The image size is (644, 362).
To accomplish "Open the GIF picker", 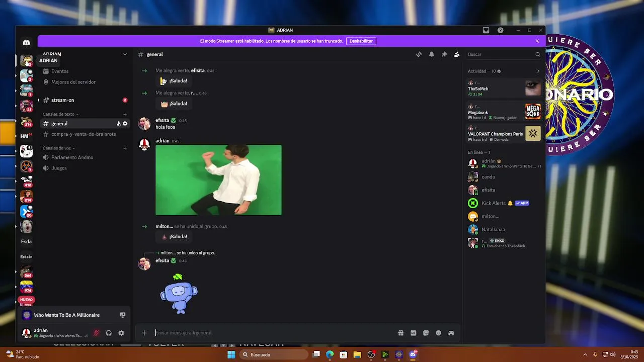I will (x=413, y=333).
